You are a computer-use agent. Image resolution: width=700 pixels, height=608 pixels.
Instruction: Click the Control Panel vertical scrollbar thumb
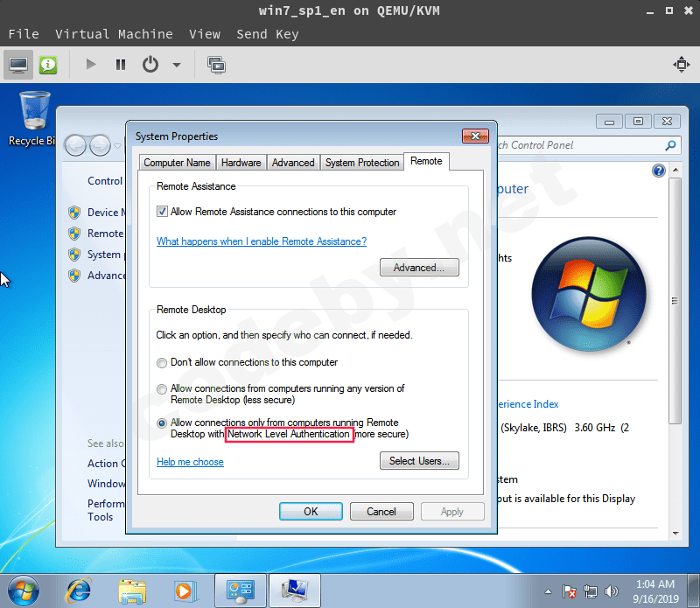[x=675, y=300]
